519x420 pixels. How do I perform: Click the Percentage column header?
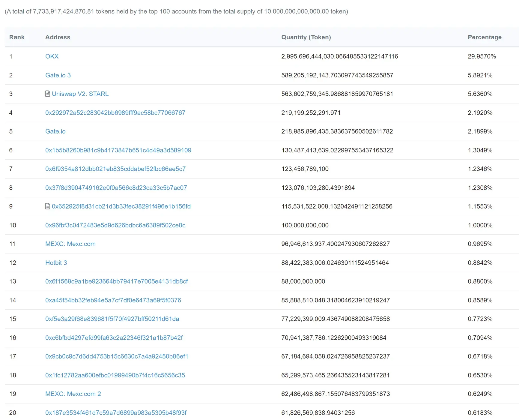click(x=485, y=37)
